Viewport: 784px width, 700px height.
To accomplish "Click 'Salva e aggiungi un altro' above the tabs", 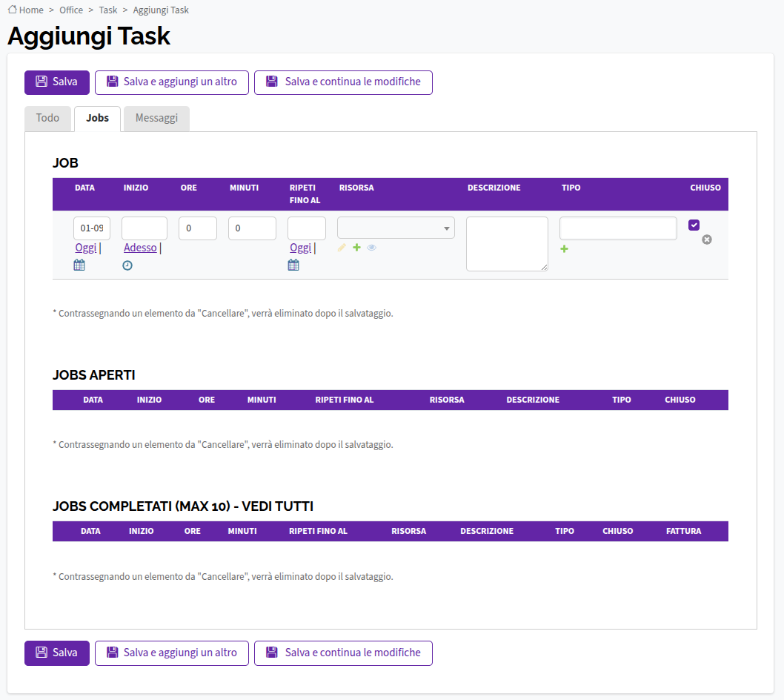I will (171, 82).
